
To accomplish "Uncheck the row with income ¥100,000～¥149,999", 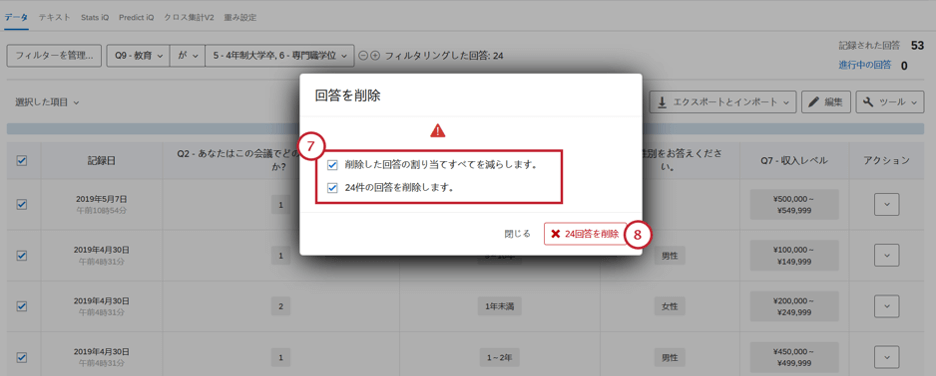I will point(21,255).
